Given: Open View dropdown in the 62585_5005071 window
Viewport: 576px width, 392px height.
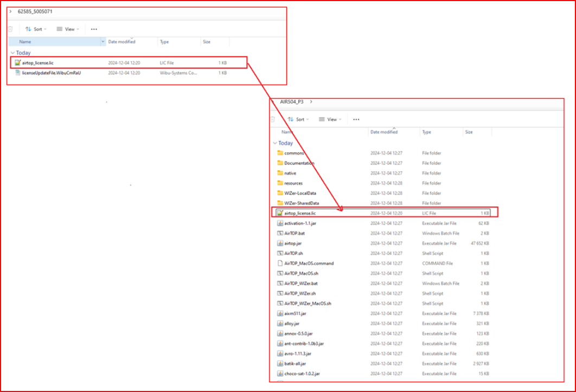Looking at the screenshot, I should point(68,29).
